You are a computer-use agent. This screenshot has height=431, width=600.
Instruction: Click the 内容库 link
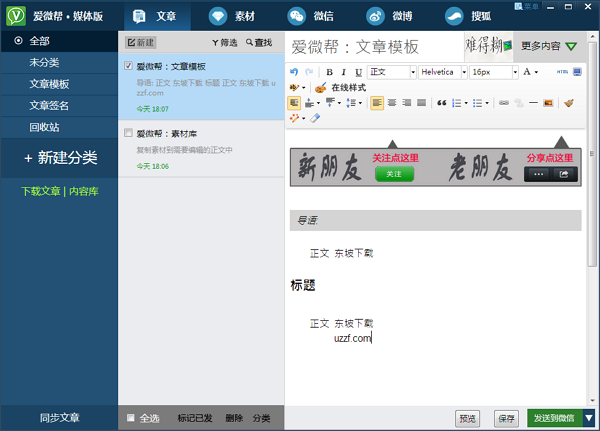84,191
